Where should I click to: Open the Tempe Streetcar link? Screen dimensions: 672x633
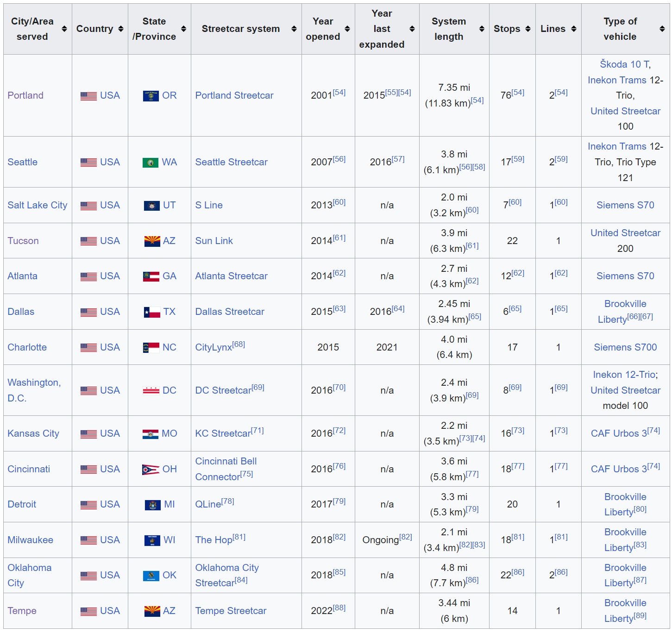coord(231,611)
